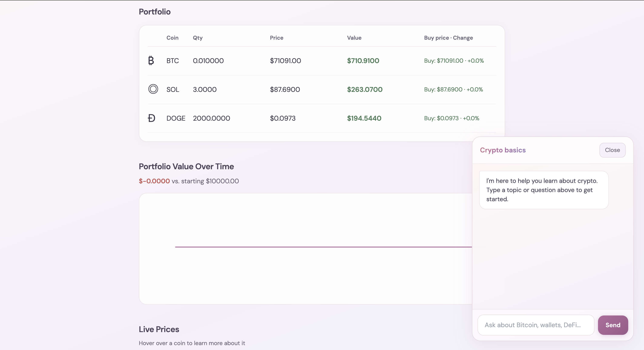Select the BTC value $710.9100
The width and height of the screenshot is (644, 350).
pyautogui.click(x=363, y=61)
